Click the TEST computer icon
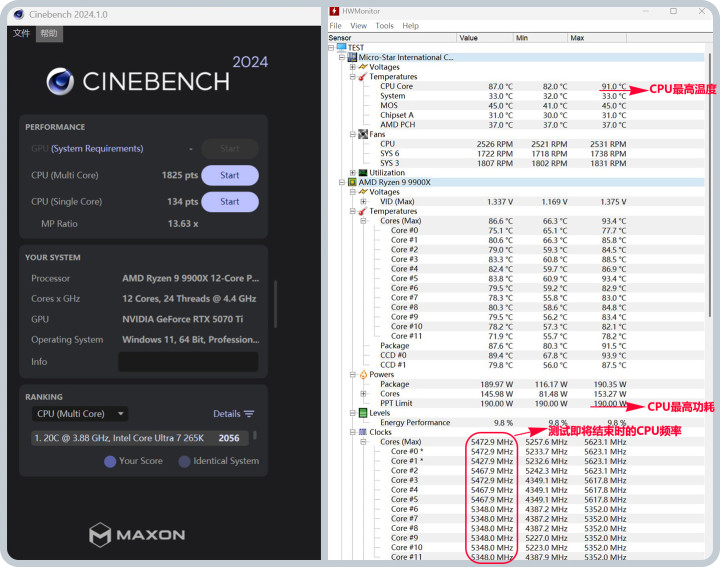Image resolution: width=720 pixels, height=567 pixels. [x=341, y=48]
